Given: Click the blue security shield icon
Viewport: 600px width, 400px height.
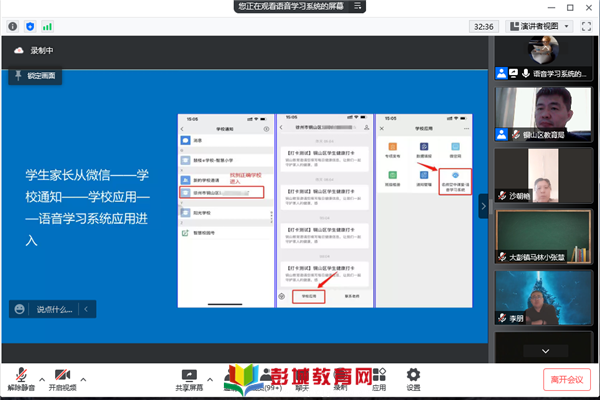Looking at the screenshot, I should [x=30, y=26].
